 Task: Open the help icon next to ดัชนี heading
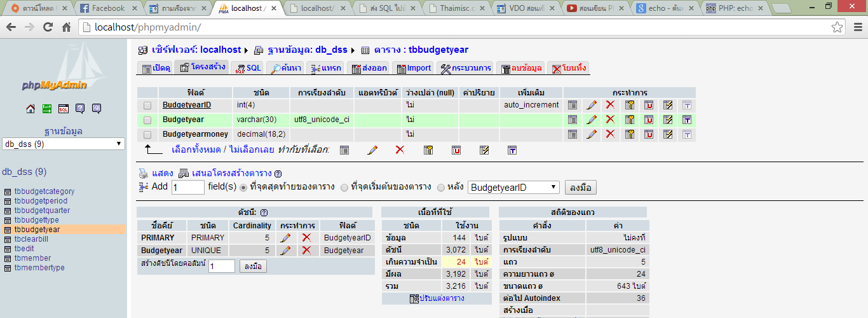point(264,213)
